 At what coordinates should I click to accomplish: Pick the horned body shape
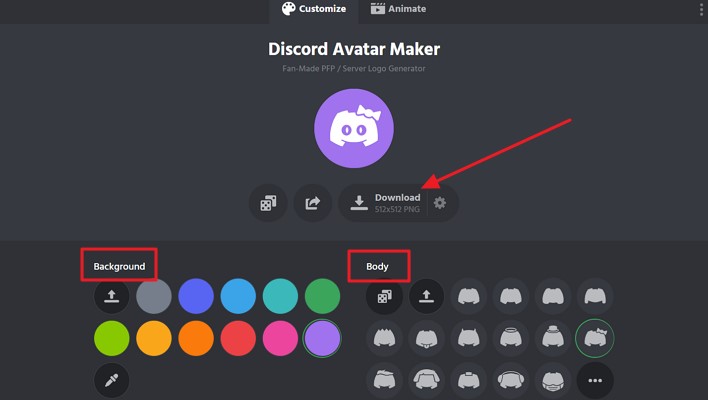(469, 338)
